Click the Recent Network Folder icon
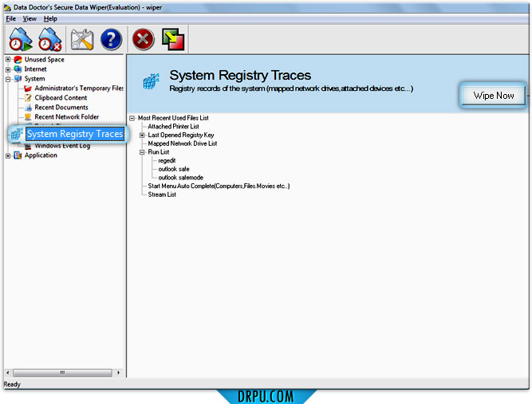The image size is (532, 404). coord(28,117)
